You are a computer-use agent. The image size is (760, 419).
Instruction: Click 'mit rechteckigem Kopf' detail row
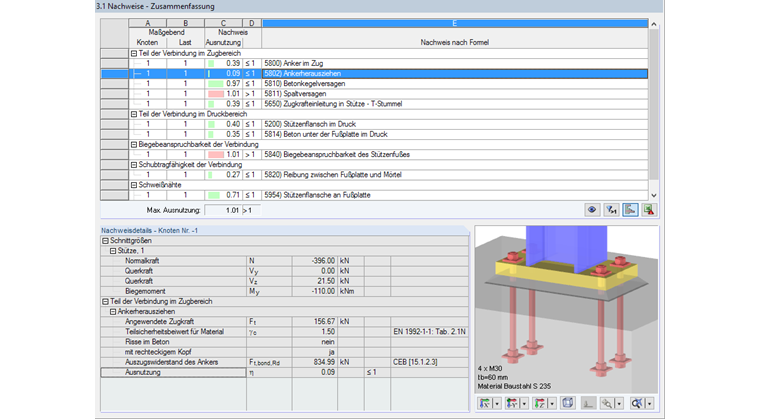coord(285,352)
